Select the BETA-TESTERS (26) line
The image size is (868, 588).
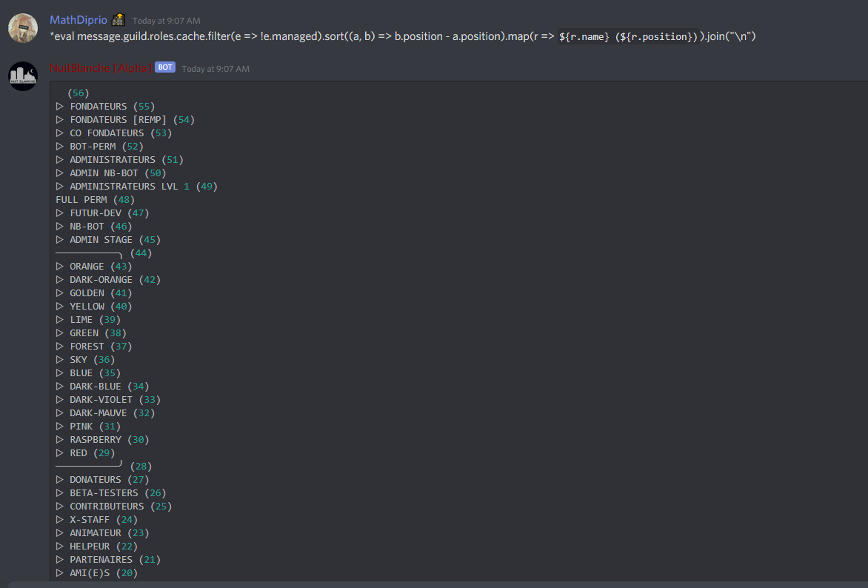tap(111, 492)
